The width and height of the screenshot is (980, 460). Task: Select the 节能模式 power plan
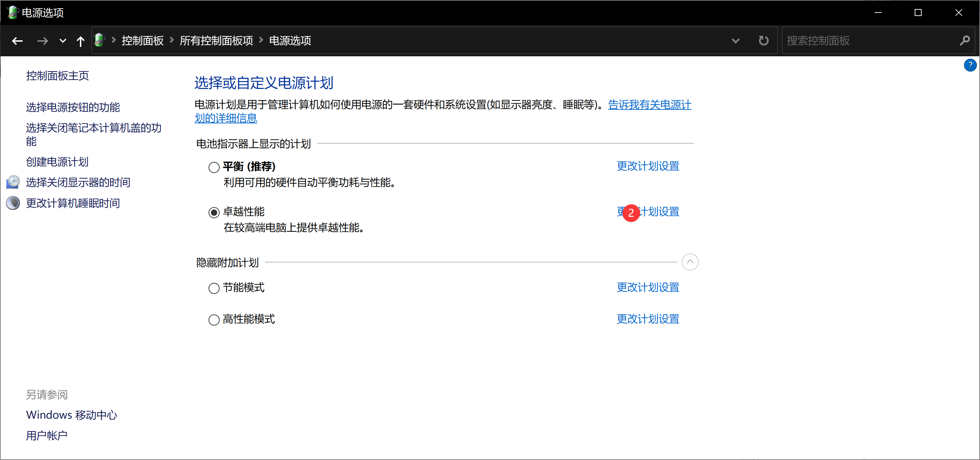[x=214, y=288]
